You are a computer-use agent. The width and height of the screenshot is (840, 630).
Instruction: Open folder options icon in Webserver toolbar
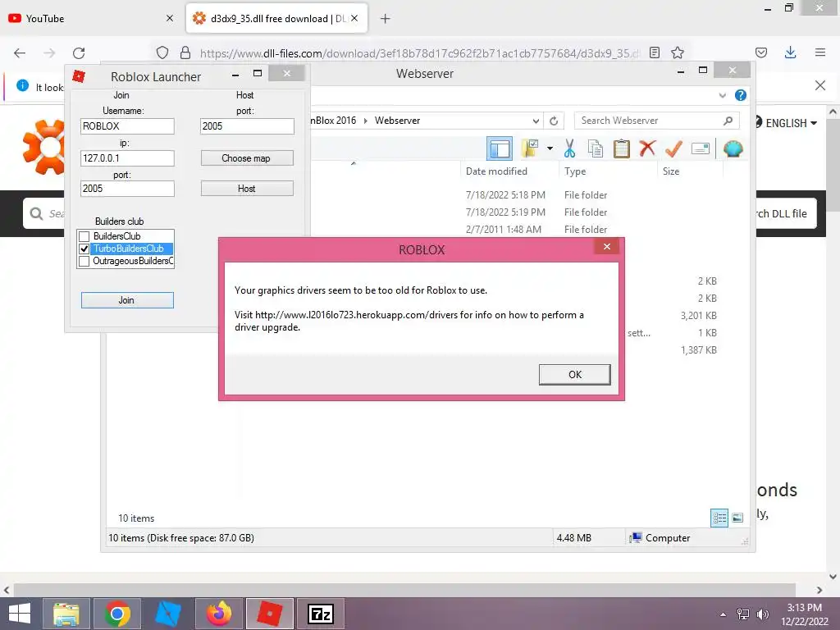[x=530, y=148]
